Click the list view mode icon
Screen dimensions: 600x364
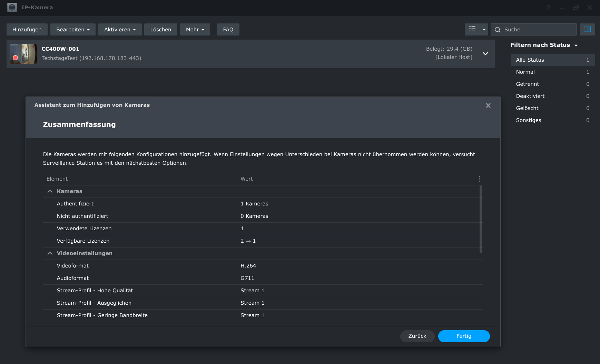click(472, 29)
